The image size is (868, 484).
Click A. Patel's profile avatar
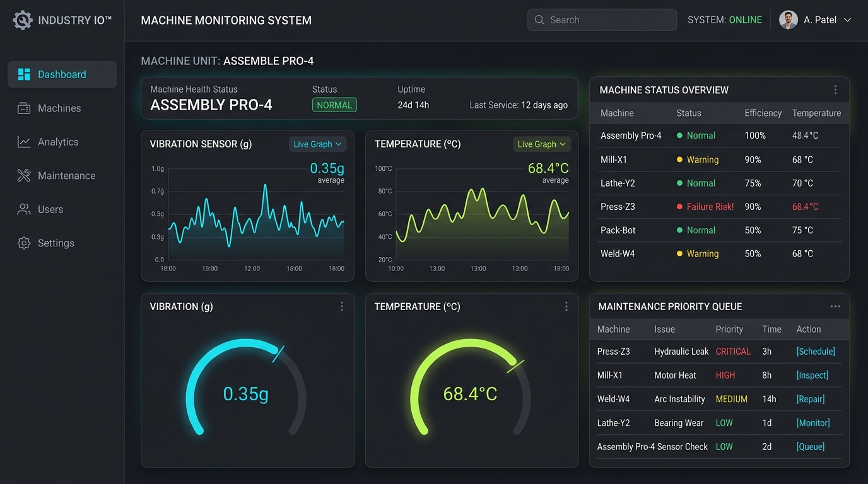coord(789,20)
